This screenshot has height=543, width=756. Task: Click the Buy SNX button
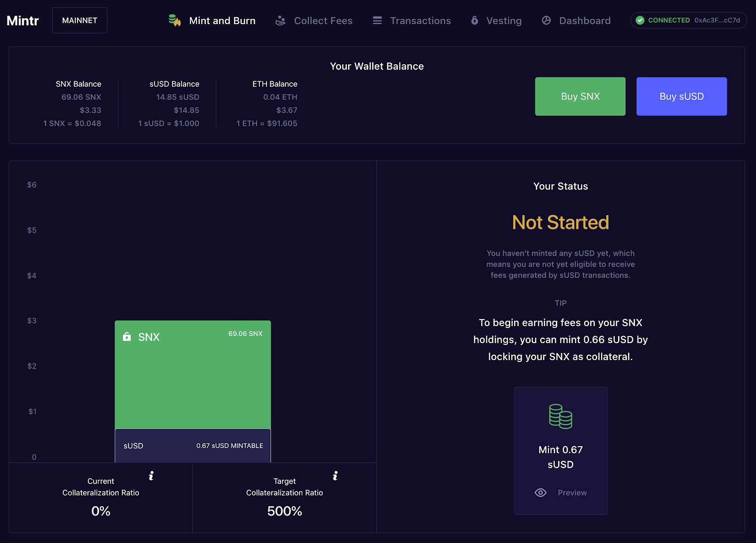pyautogui.click(x=580, y=96)
